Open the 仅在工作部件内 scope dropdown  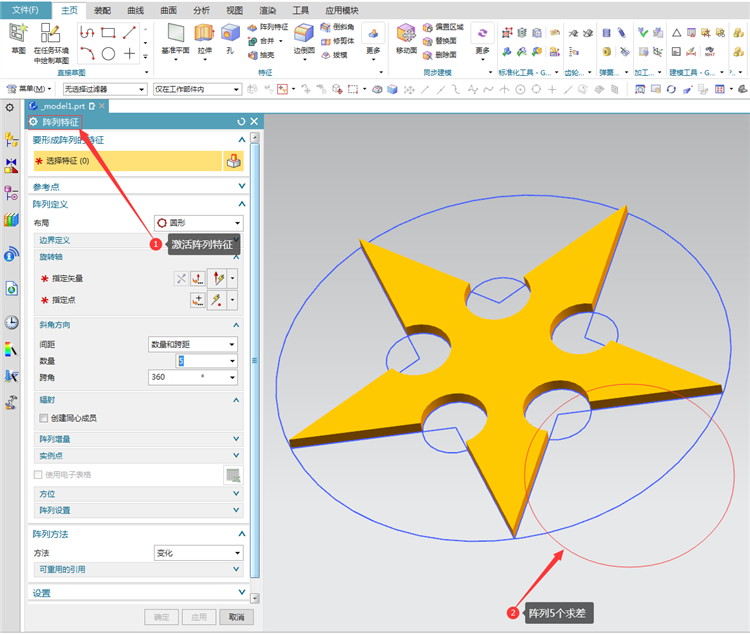[x=197, y=89]
